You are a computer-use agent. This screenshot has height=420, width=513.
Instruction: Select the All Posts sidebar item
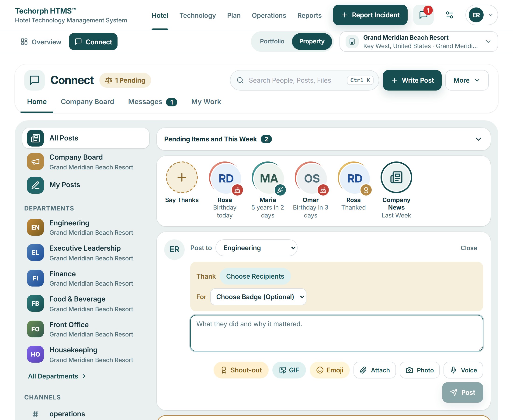[86, 138]
